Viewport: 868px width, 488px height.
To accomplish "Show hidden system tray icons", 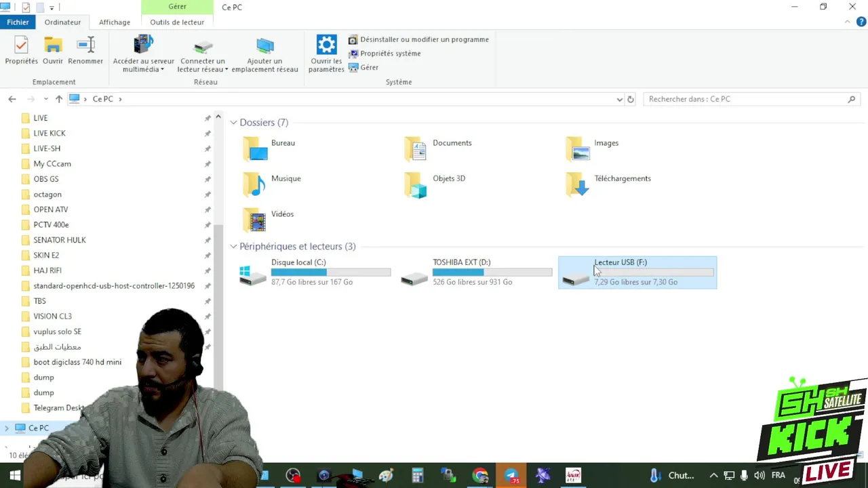I will pyautogui.click(x=713, y=476).
